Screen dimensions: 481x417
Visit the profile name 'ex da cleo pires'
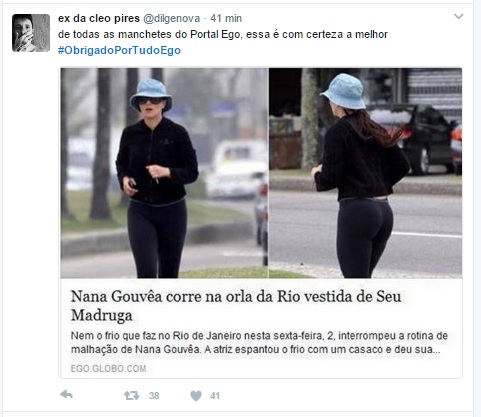pyautogui.click(x=99, y=18)
